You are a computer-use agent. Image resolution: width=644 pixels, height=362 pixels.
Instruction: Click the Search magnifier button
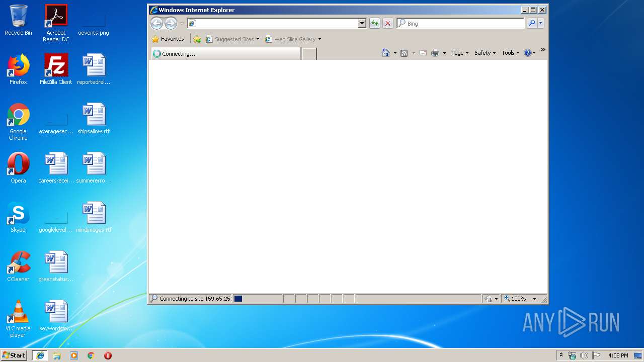pos(532,23)
